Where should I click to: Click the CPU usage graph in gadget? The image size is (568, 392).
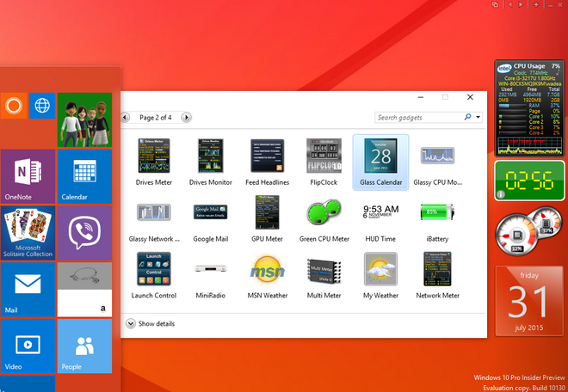(529, 146)
